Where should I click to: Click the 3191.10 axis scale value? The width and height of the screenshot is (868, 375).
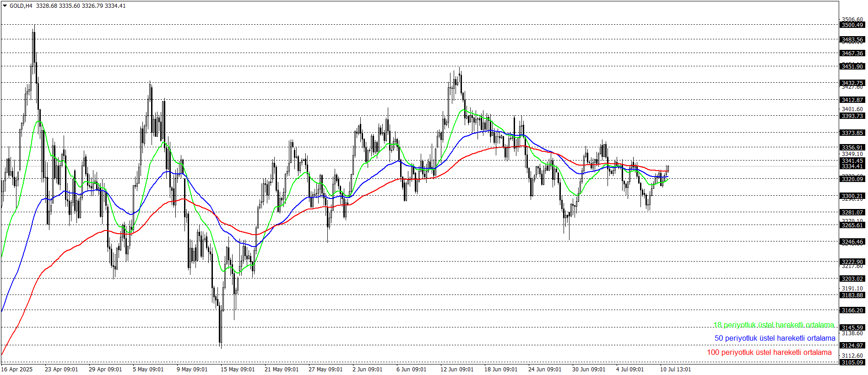(x=852, y=289)
